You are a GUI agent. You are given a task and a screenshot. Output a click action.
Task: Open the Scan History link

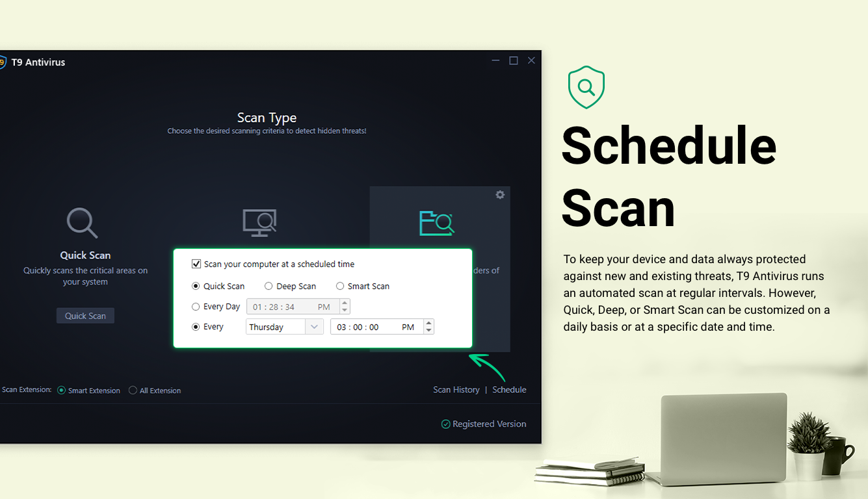pos(456,389)
